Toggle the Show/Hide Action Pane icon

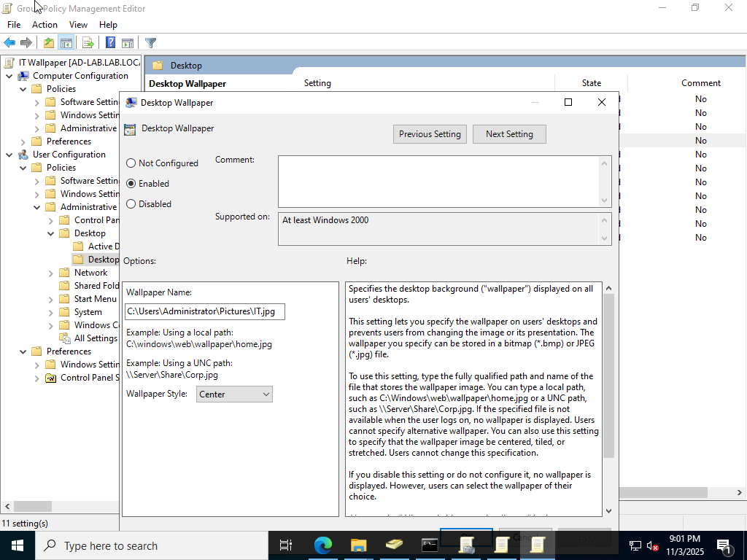[x=128, y=42]
